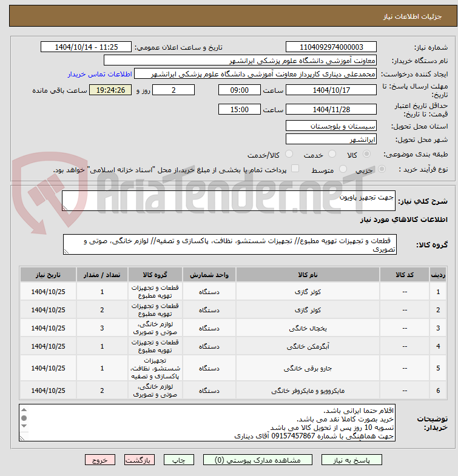Click the واحد شمارش column header

tap(209, 275)
